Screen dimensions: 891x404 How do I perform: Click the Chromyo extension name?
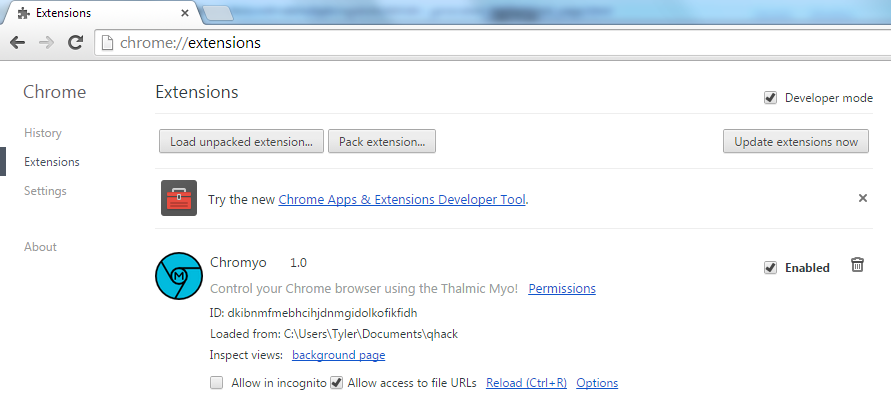[239, 263]
